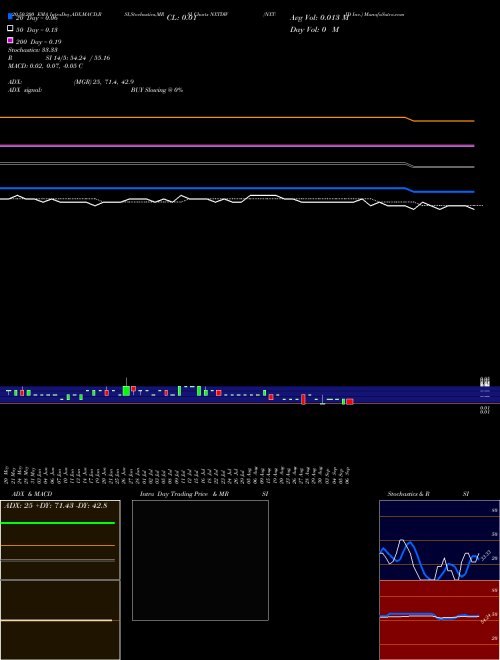Select the '50 Day = 0.13' legend text
Screen dimensions: 500x660
37,30
